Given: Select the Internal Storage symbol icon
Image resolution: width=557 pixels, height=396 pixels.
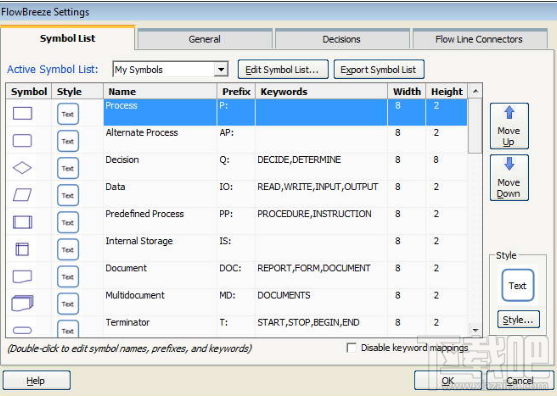Looking at the screenshot, I should coord(22,249).
